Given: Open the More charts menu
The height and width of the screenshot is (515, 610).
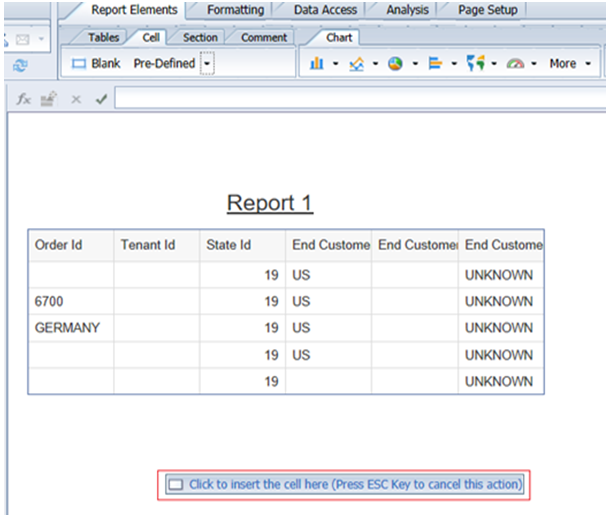Looking at the screenshot, I should pyautogui.click(x=570, y=63).
